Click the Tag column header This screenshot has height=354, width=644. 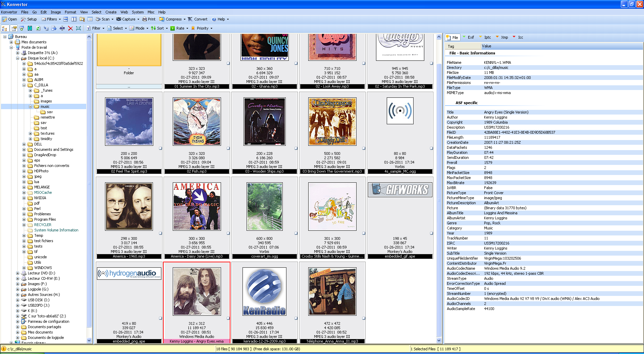coord(463,46)
